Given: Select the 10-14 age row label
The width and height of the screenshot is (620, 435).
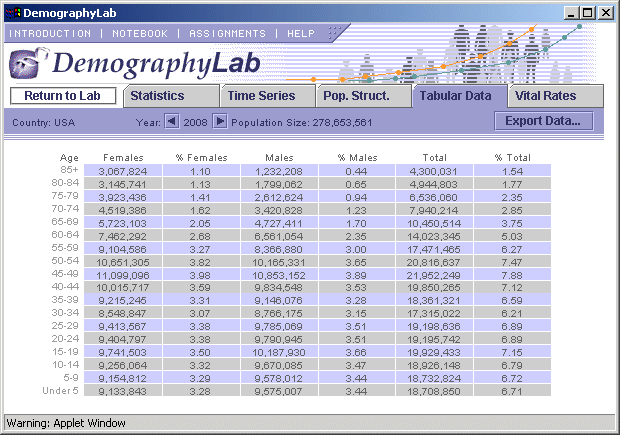Looking at the screenshot, I should click(66, 365).
